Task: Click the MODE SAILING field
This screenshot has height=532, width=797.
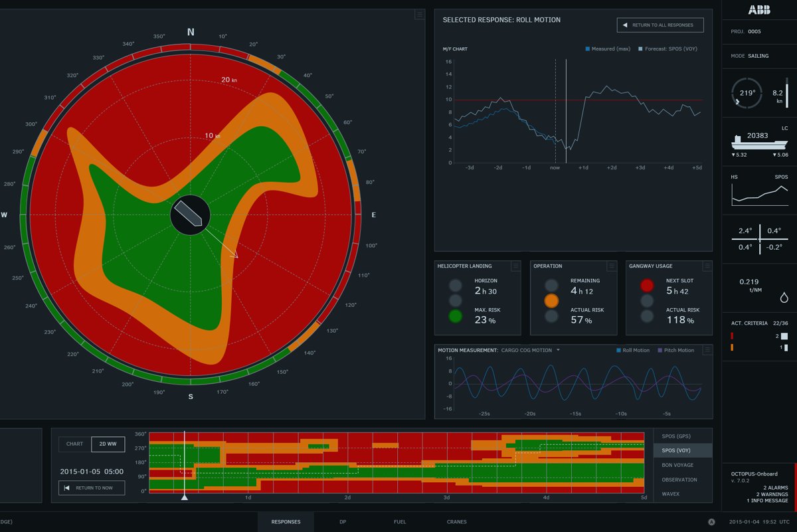Action: 750,56
